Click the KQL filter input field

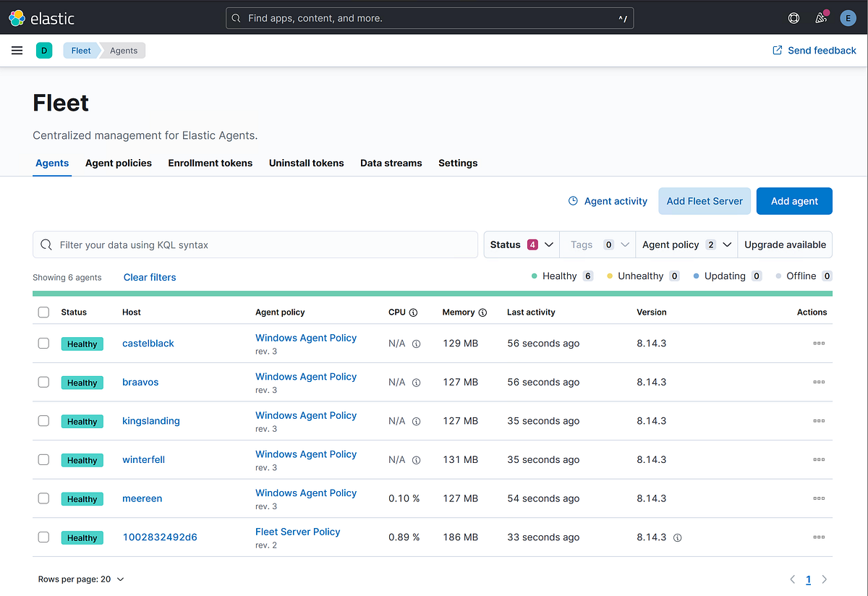255,244
